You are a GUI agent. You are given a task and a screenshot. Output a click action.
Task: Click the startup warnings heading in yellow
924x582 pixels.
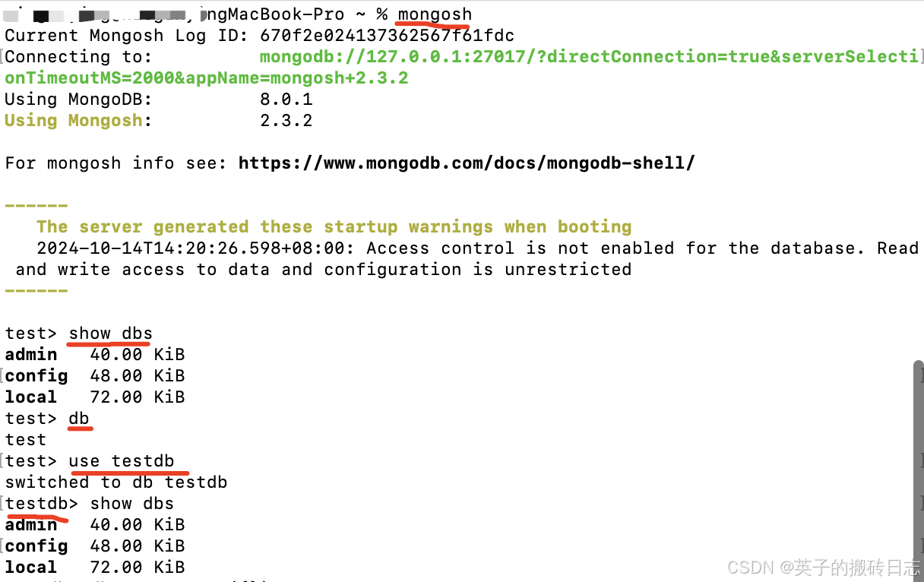[334, 226]
